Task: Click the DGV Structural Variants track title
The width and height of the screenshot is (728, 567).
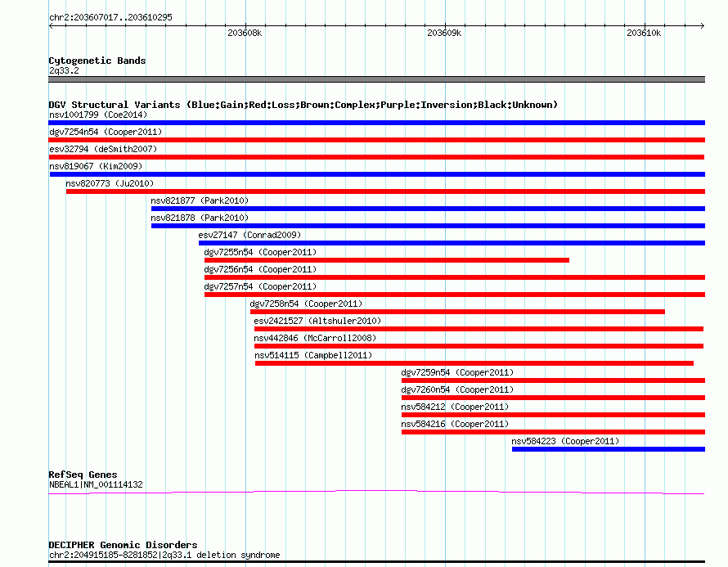Action: [303, 105]
